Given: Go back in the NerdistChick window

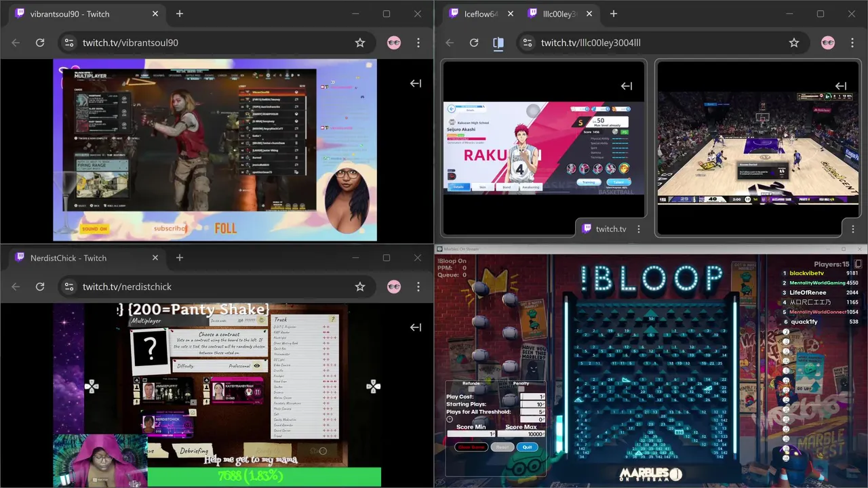Looking at the screenshot, I should click(x=16, y=287).
